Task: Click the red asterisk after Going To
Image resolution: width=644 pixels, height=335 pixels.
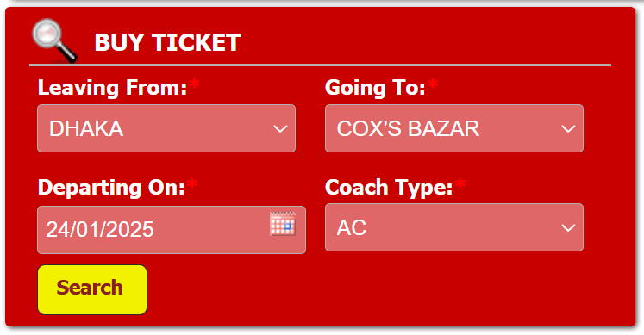Action: [x=433, y=85]
